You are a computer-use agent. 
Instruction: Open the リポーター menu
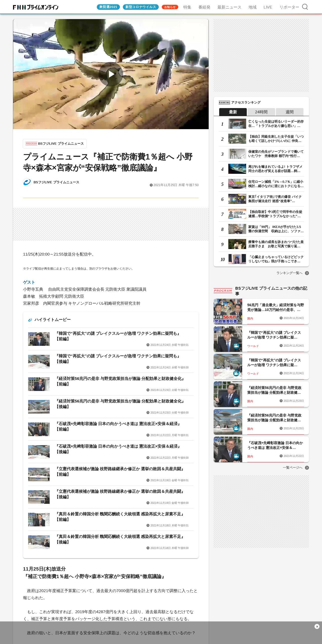(x=289, y=7)
